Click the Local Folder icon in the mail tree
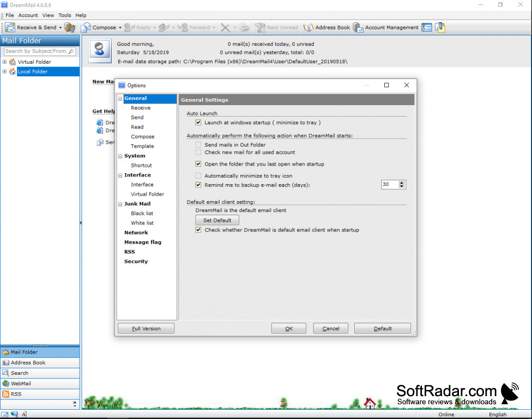Viewport: 532px width, 419px height. pos(13,71)
